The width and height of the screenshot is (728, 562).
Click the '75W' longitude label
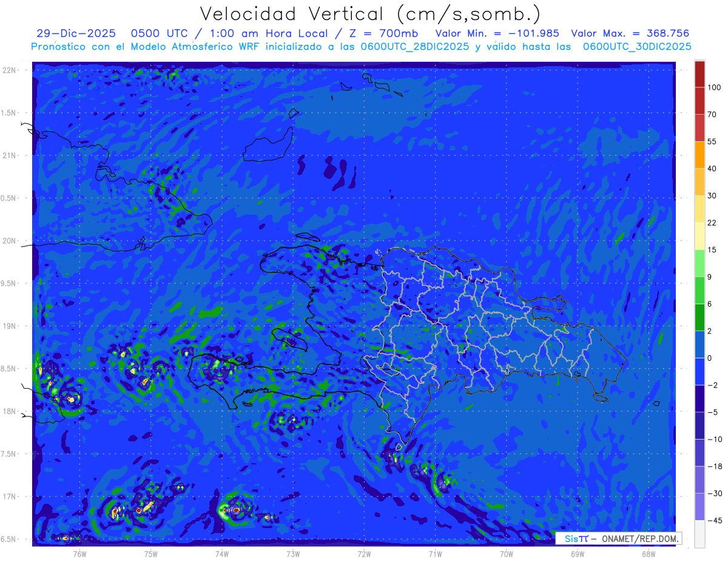(150, 554)
